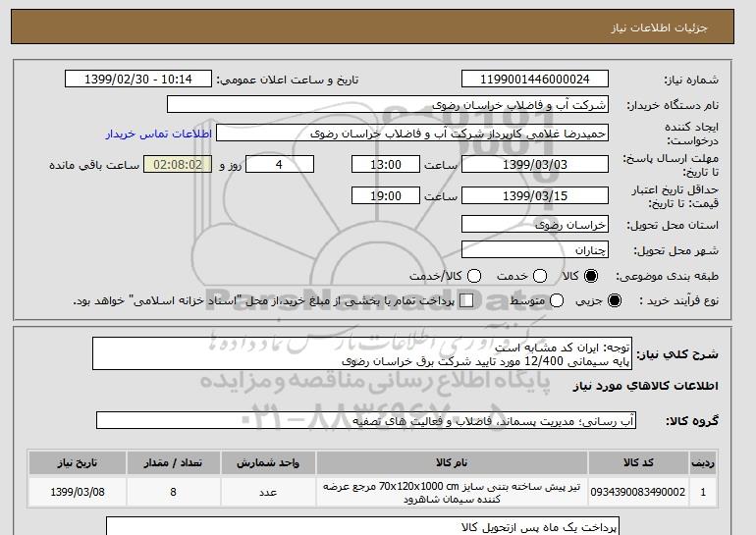The height and width of the screenshot is (535, 756).
Task: Click the buyer organization name field
Action: pyautogui.click(x=388, y=105)
